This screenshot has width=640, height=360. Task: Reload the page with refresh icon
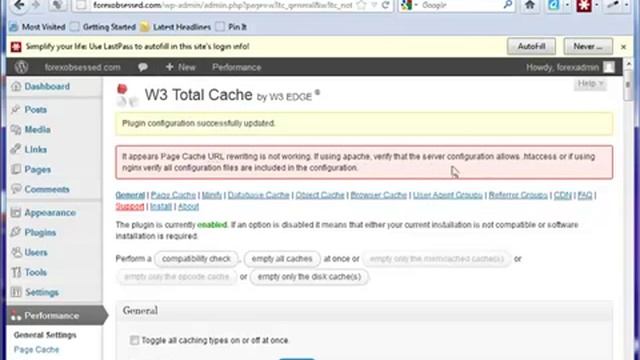(386, 5)
